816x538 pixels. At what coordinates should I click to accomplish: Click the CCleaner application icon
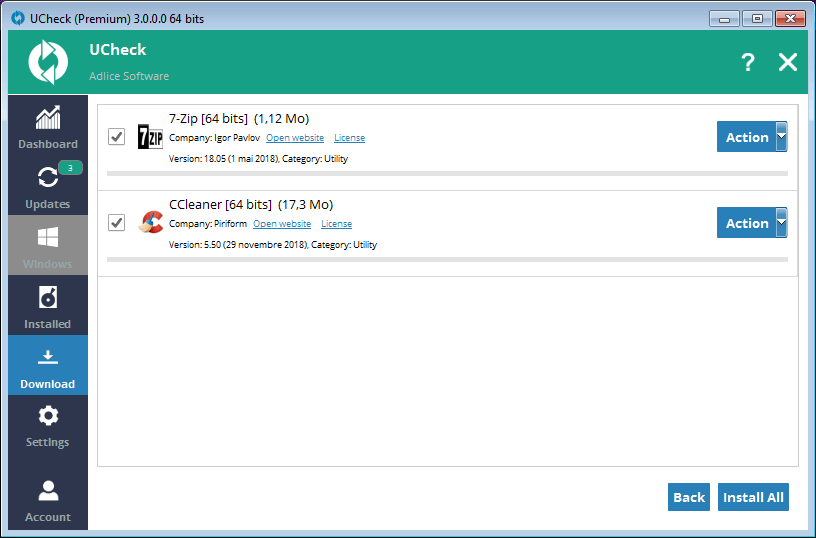coord(150,222)
